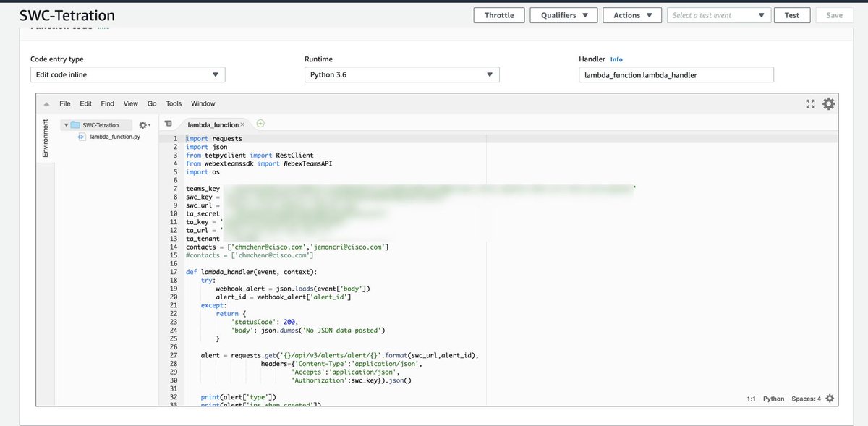Collapse the editor menu bar arrow
Image resolution: width=868 pixels, height=426 pixels.
pos(46,104)
